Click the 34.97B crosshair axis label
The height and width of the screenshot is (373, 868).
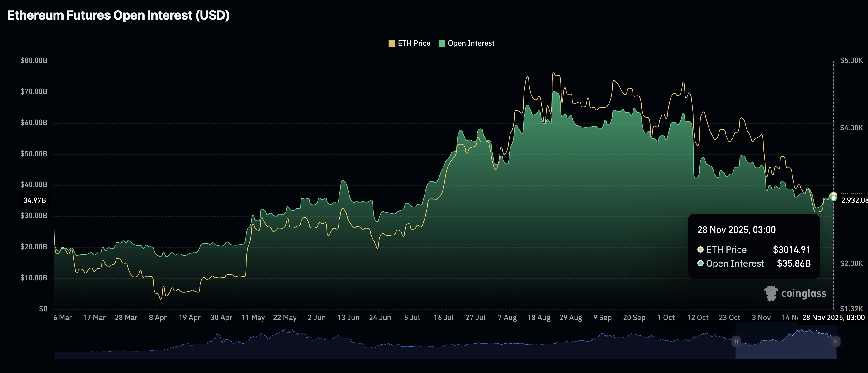pos(34,201)
